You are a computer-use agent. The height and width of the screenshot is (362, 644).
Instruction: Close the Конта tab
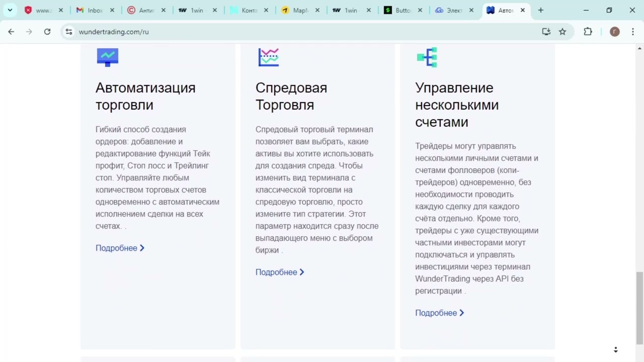tap(266, 10)
